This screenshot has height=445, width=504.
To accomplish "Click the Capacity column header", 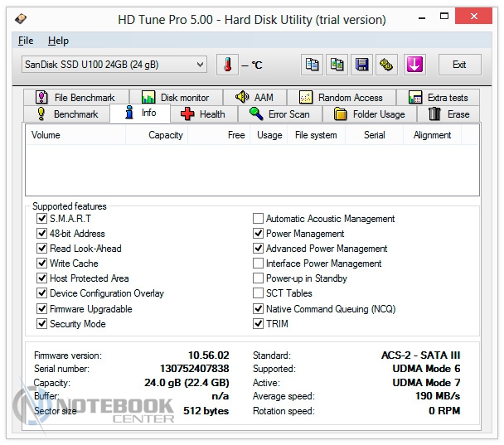I will (165, 135).
